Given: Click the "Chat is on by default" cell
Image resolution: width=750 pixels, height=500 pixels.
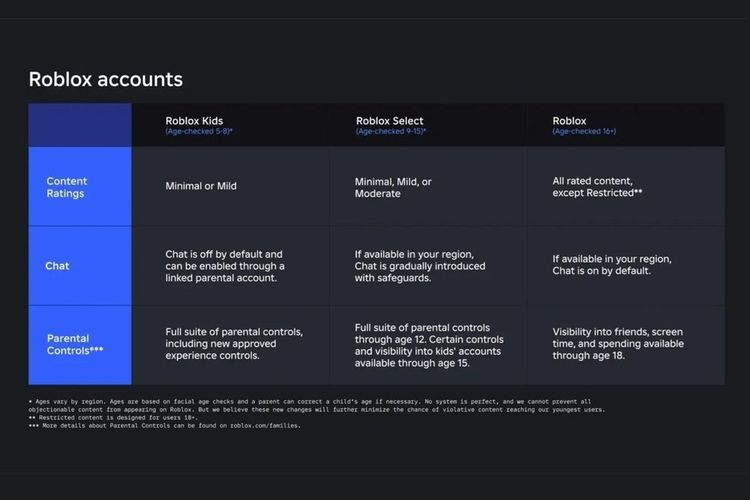Looking at the screenshot, I should (x=611, y=265).
